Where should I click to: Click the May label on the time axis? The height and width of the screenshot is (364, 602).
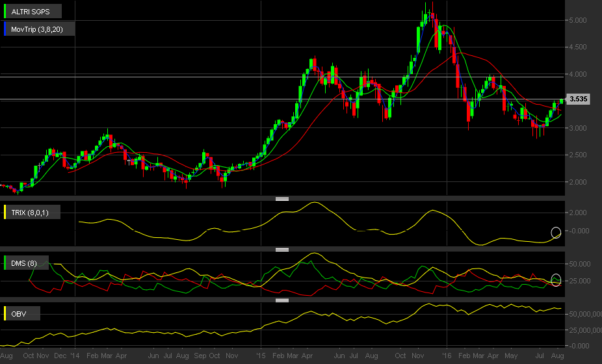pyautogui.click(x=511, y=356)
